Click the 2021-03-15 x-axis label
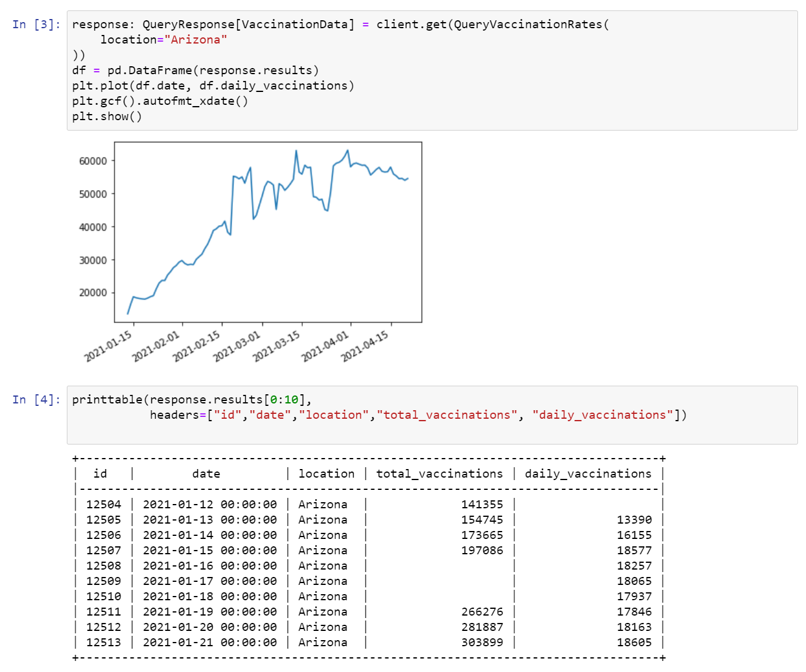This screenshot has height=672, width=806. click(277, 346)
